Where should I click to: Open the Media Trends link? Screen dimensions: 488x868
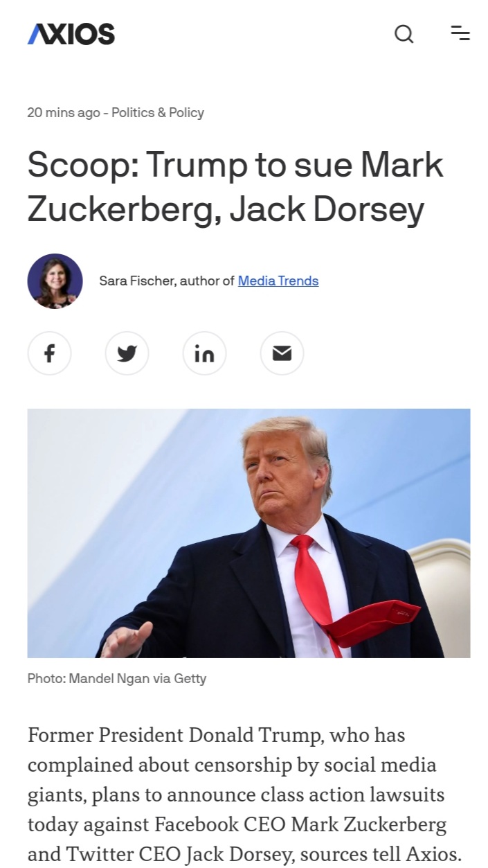[x=278, y=281]
